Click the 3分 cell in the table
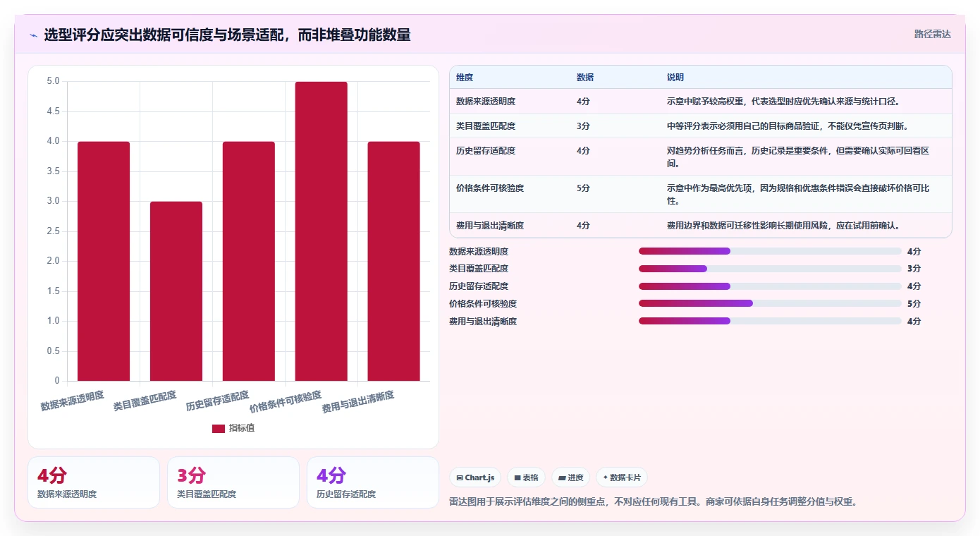 pyautogui.click(x=583, y=126)
